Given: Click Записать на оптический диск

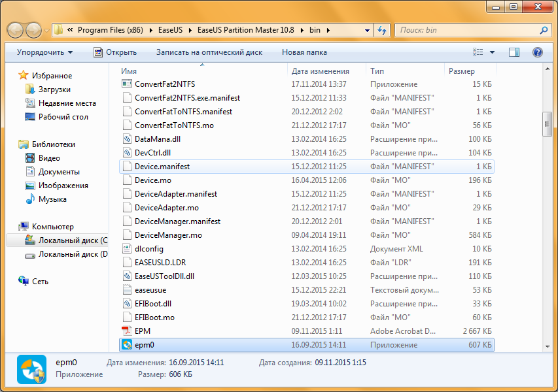Looking at the screenshot, I should pyautogui.click(x=209, y=52).
